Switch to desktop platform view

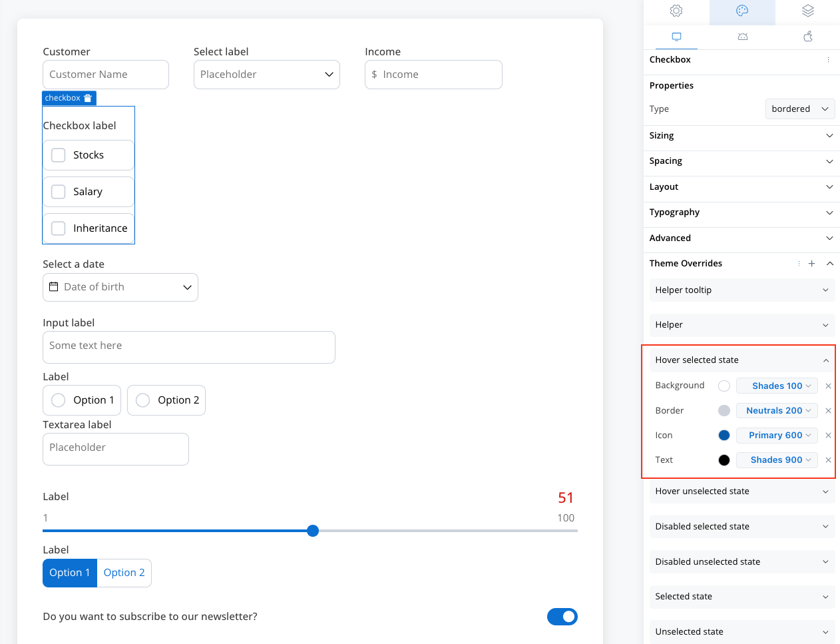pos(676,37)
